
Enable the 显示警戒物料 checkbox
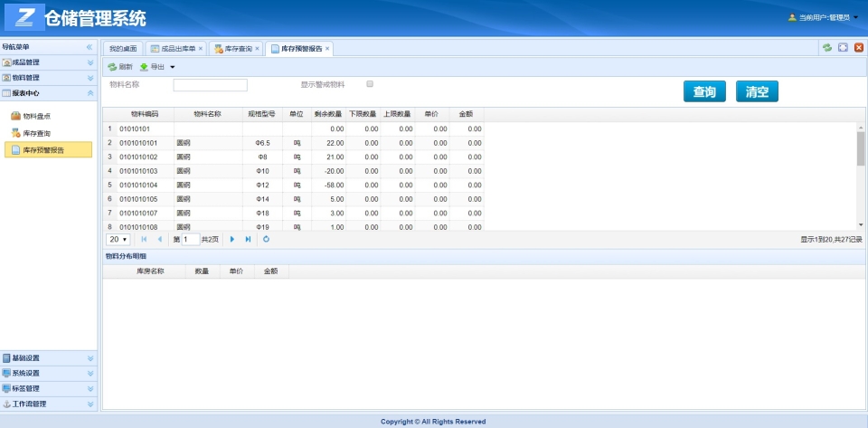tap(370, 84)
